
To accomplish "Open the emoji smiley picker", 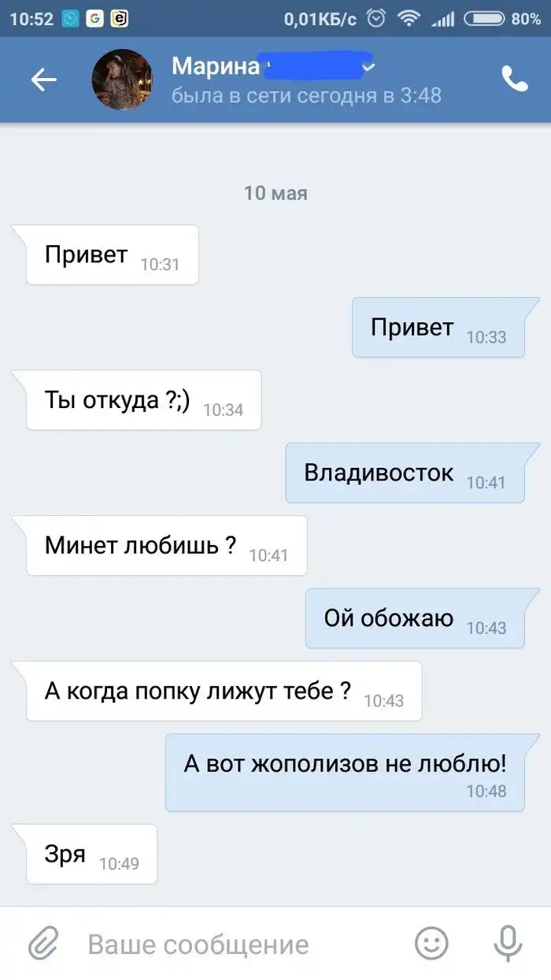I will click(431, 943).
